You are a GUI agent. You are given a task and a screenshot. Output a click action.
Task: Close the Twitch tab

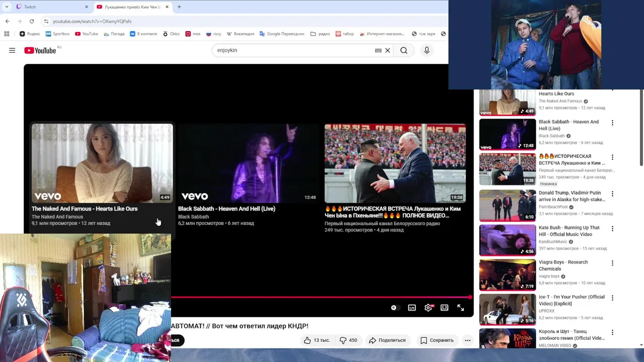[x=86, y=7]
